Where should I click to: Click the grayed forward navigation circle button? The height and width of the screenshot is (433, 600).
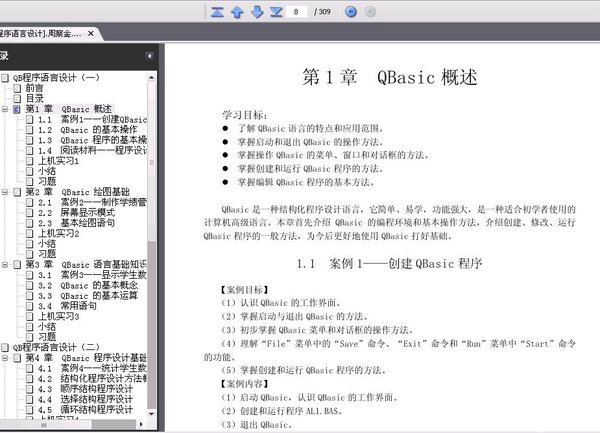(x=370, y=12)
